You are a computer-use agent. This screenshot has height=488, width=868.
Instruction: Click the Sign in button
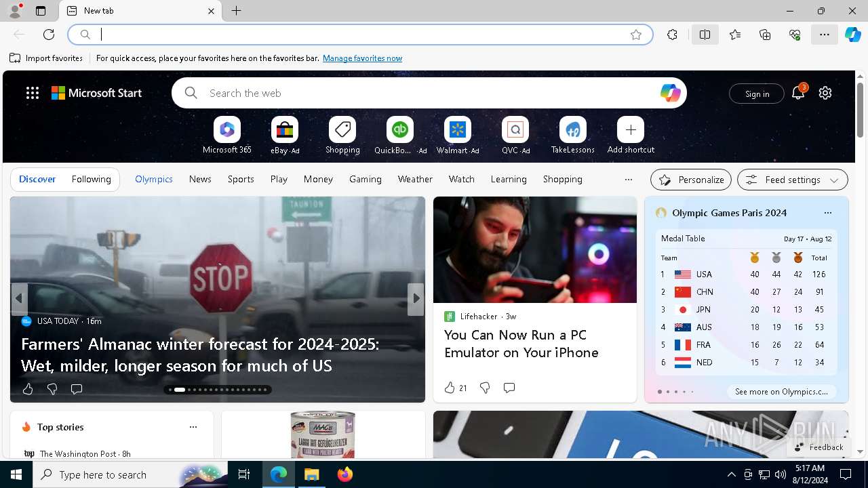(x=757, y=94)
